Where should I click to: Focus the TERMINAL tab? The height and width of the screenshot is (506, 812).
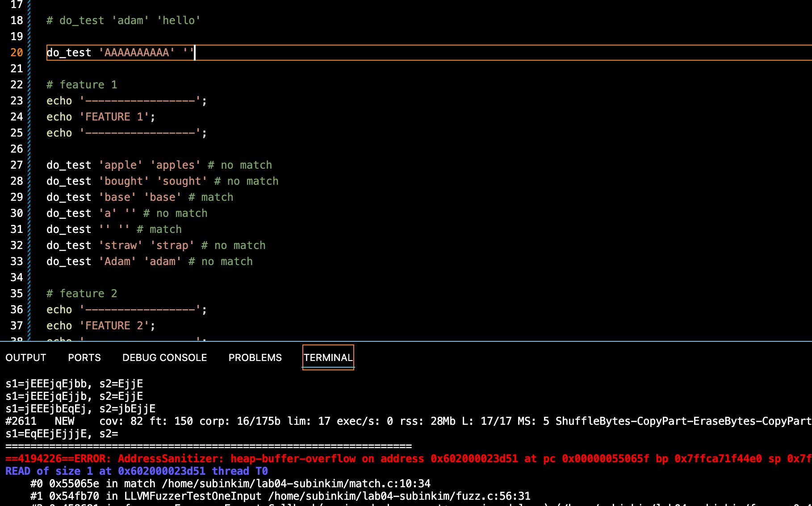(328, 357)
